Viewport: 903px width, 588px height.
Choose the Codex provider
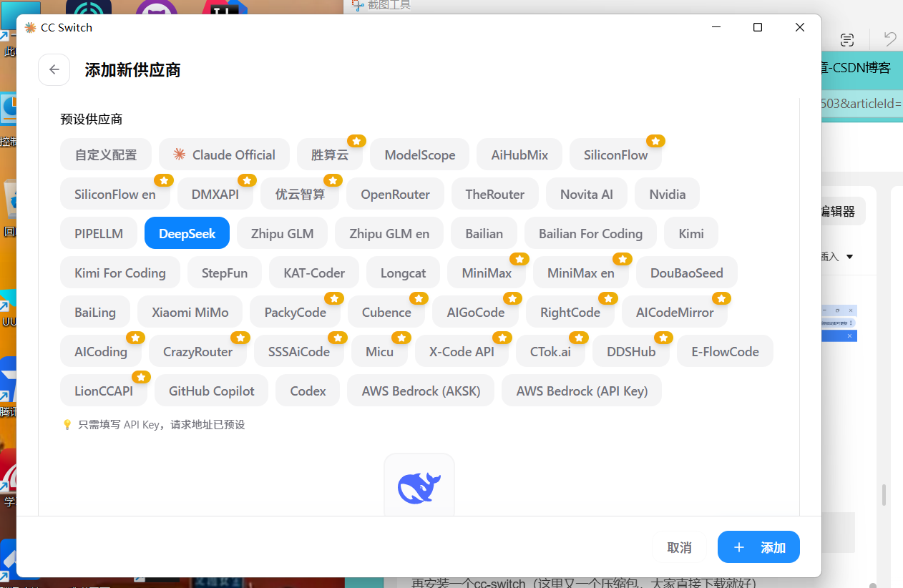[308, 391]
